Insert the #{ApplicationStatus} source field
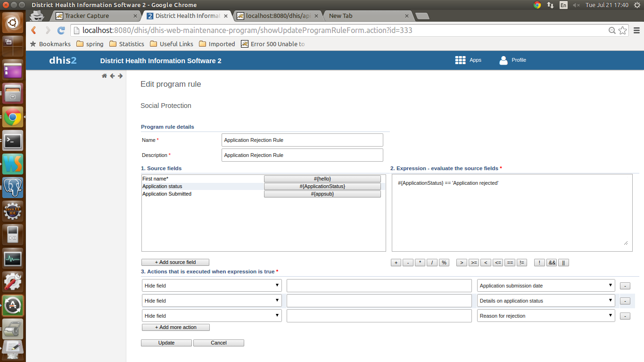The width and height of the screenshot is (644, 362). [x=322, y=187]
